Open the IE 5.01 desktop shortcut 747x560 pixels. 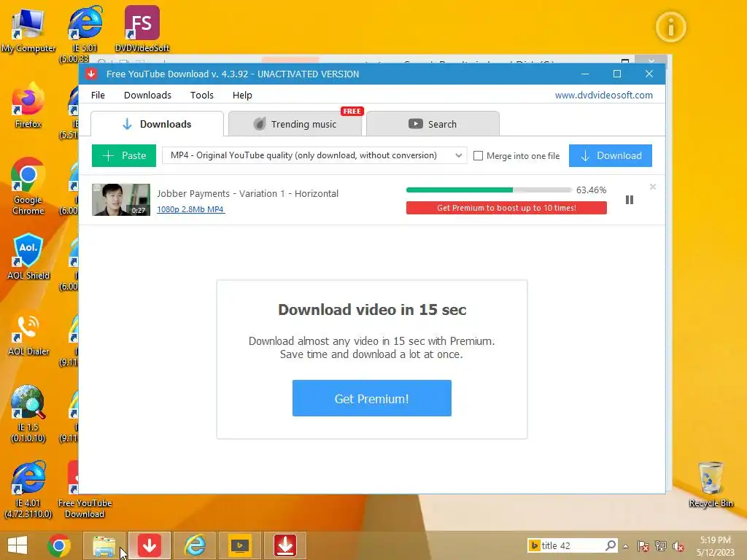point(85,34)
